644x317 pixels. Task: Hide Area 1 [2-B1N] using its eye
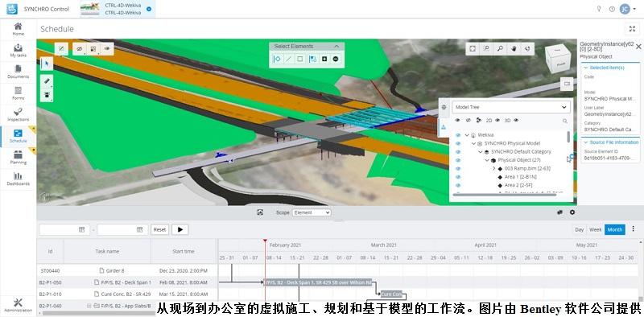[x=458, y=177]
